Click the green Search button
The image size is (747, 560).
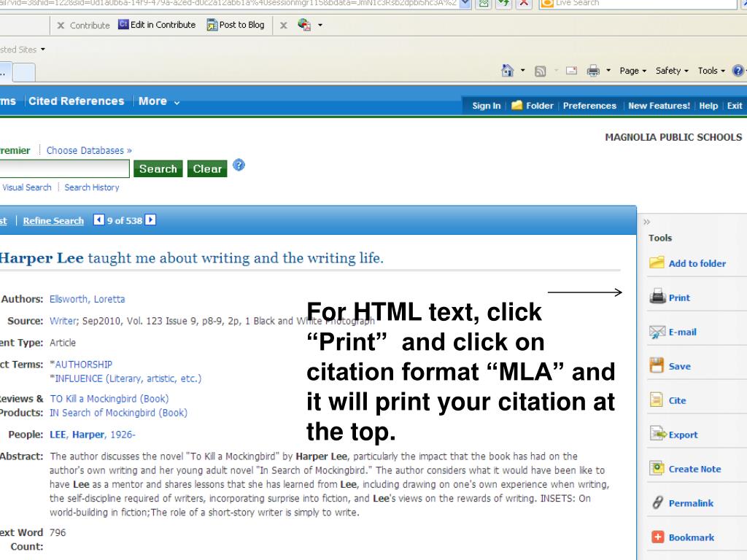(158, 168)
